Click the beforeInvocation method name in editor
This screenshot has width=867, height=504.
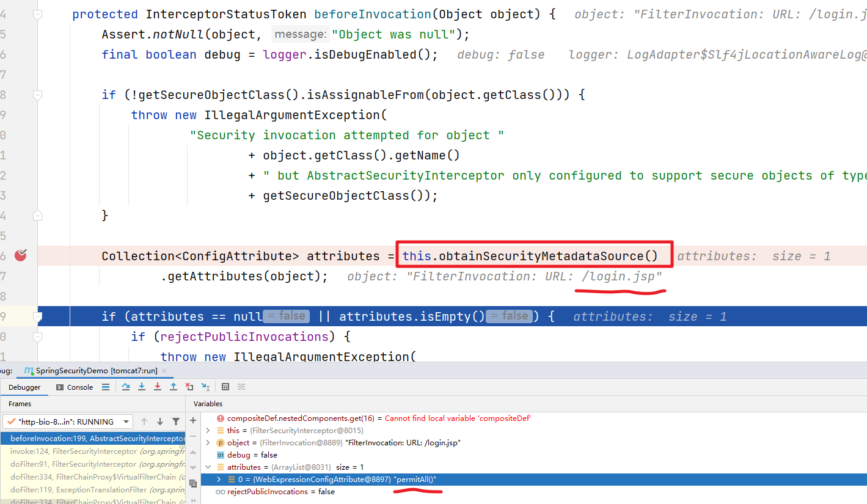pos(373,14)
